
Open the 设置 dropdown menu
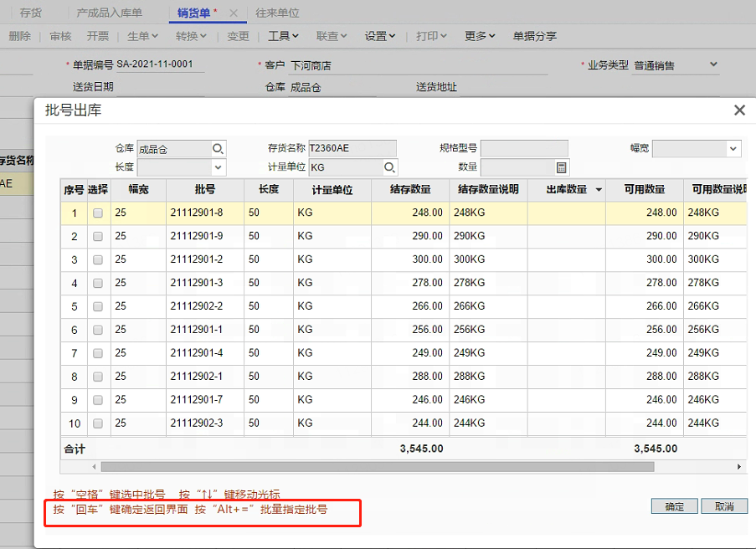point(380,36)
